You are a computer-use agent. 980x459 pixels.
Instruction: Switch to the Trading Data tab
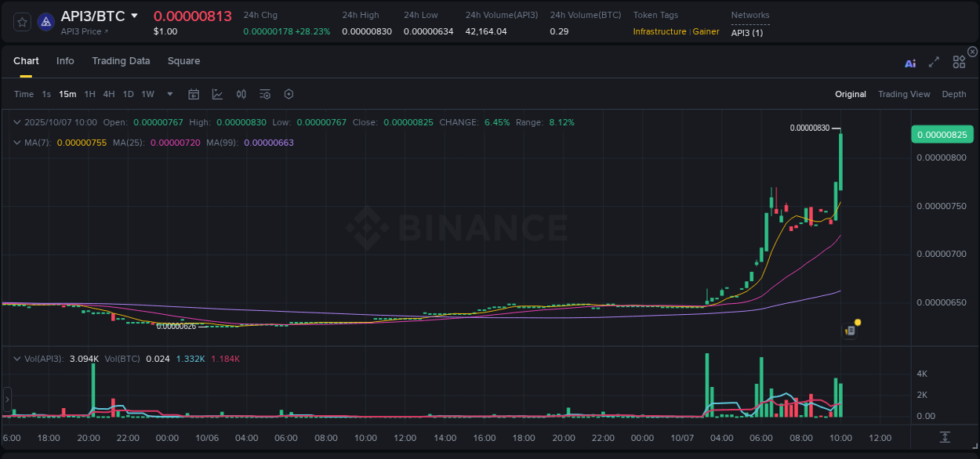click(x=121, y=60)
